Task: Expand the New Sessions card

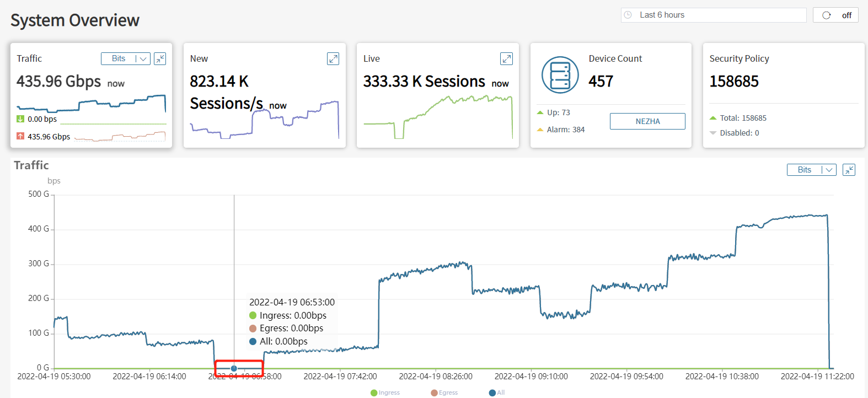Action: tap(333, 58)
